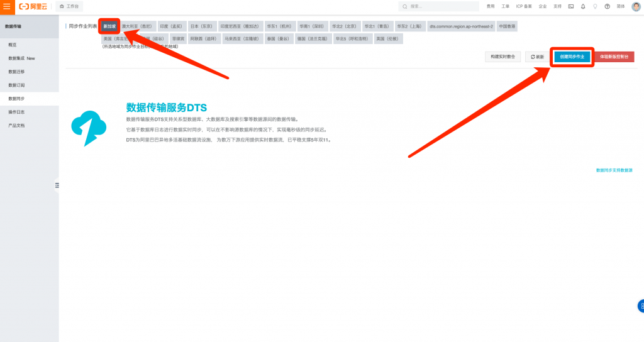Select the 英国（伦敦）region tab
Viewport: 644px width, 342px height.
[x=387, y=38]
